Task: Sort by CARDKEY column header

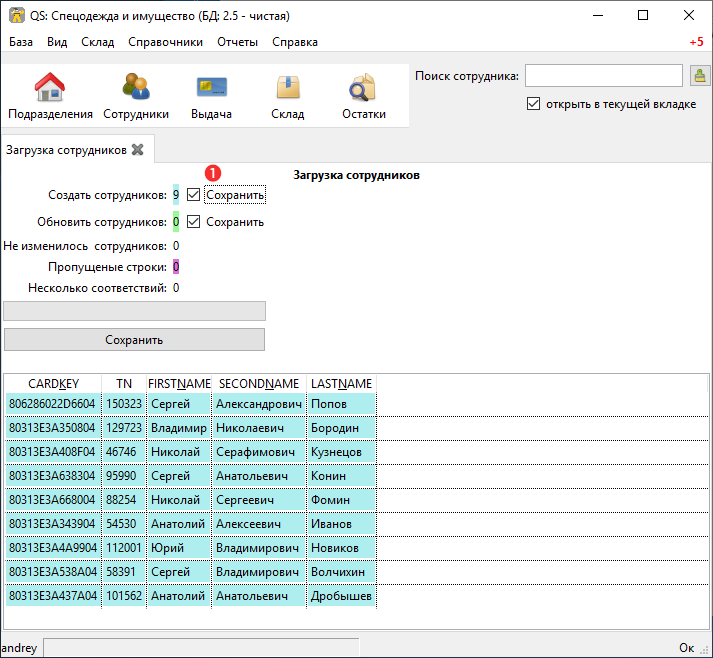Action: 53,384
